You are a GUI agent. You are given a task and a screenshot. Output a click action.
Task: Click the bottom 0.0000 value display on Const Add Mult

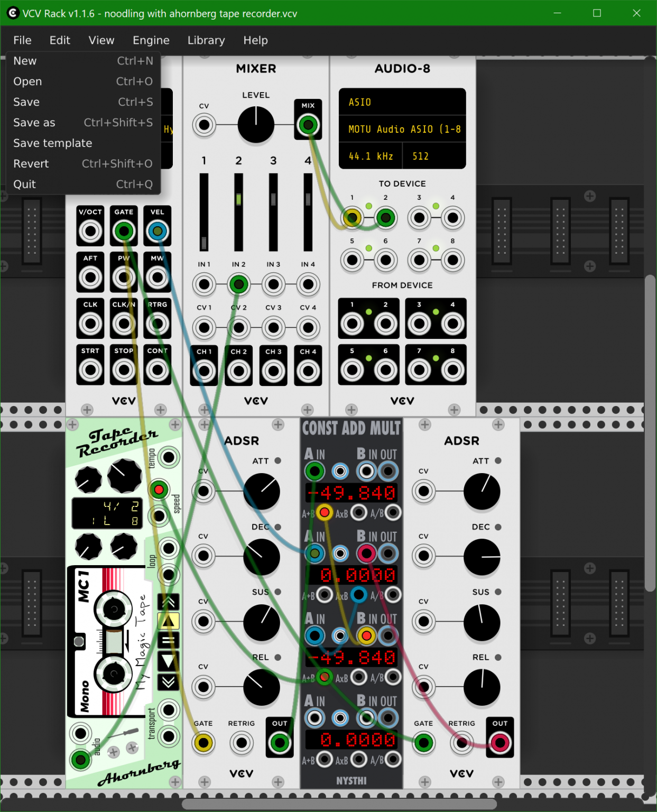point(351,740)
